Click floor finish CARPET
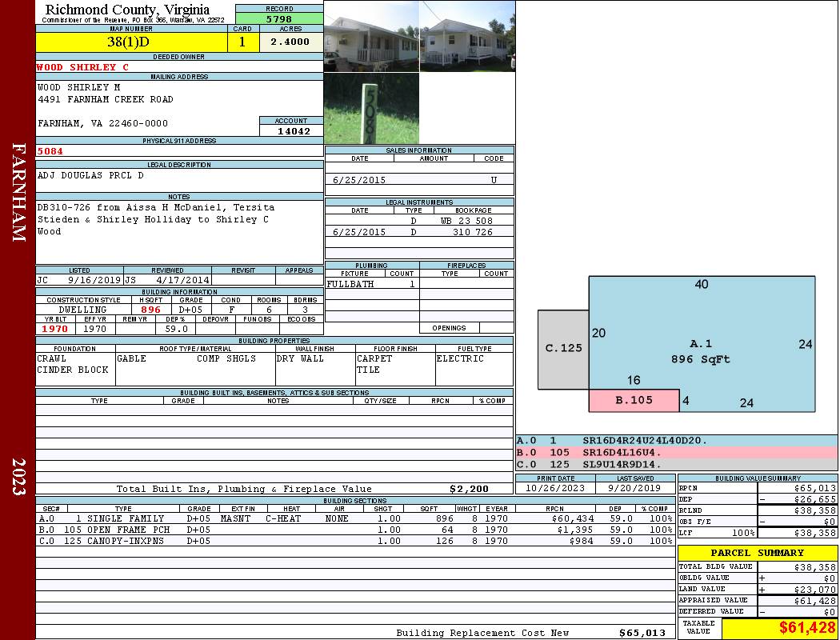 pos(374,359)
